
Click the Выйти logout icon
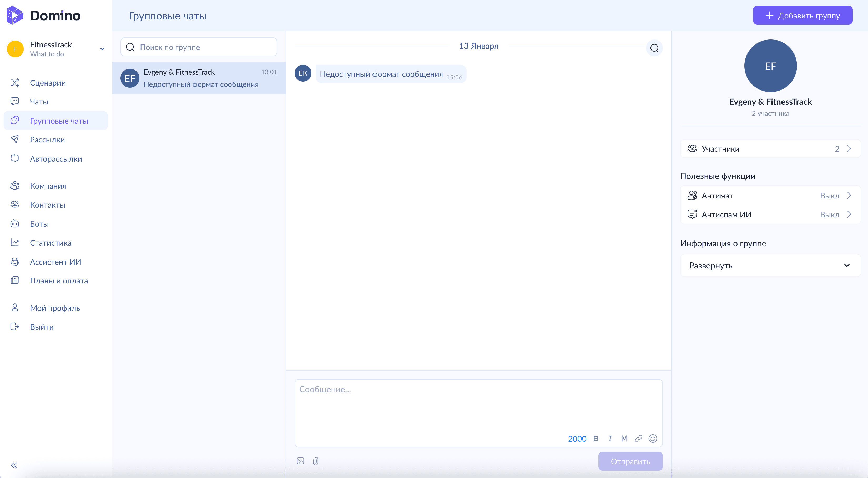pyautogui.click(x=15, y=327)
